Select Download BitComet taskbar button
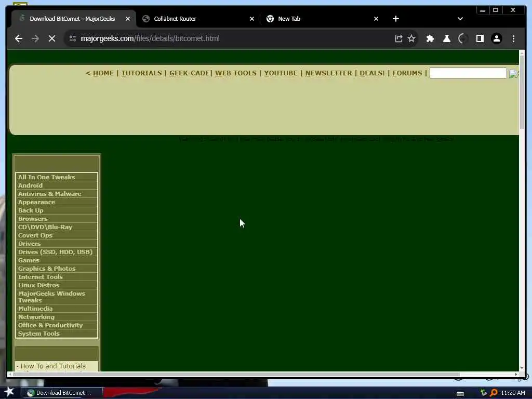Screen dimensions: 532x399 pyautogui.click(x=62, y=393)
